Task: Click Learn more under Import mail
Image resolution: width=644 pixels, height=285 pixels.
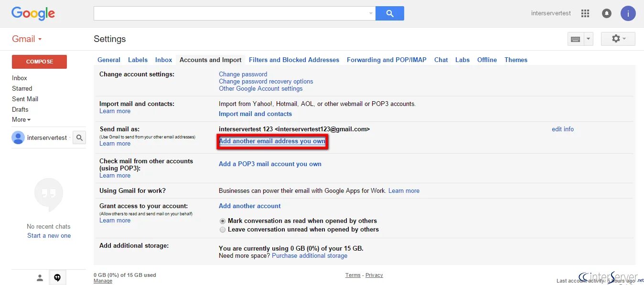Action: coord(115,111)
